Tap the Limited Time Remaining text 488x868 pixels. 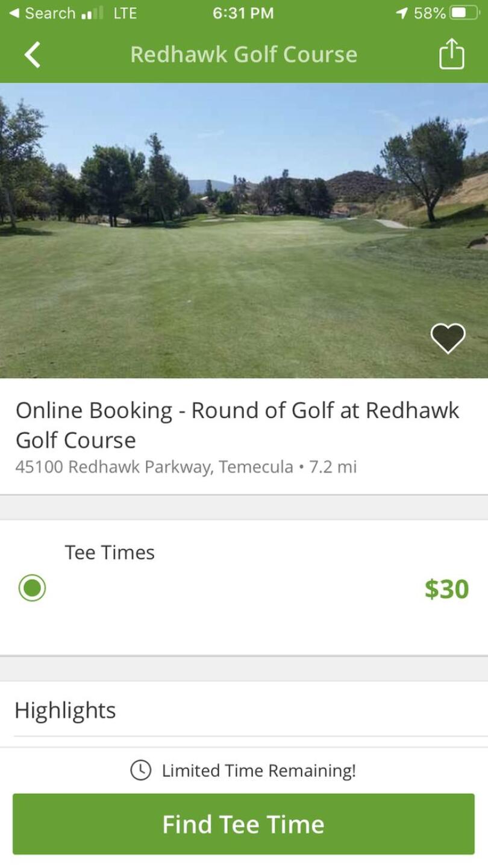tap(258, 770)
